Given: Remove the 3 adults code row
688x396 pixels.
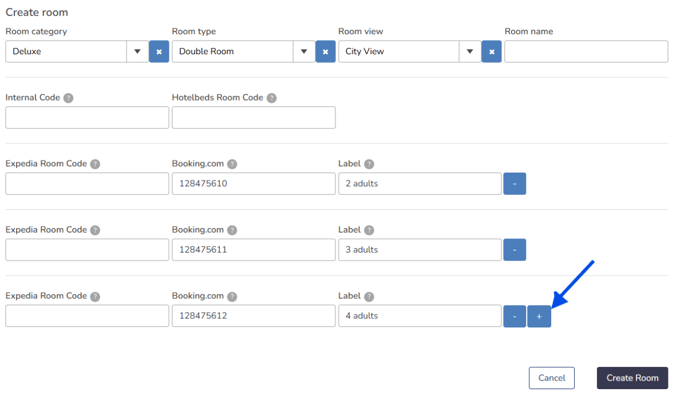Looking at the screenshot, I should [x=514, y=250].
